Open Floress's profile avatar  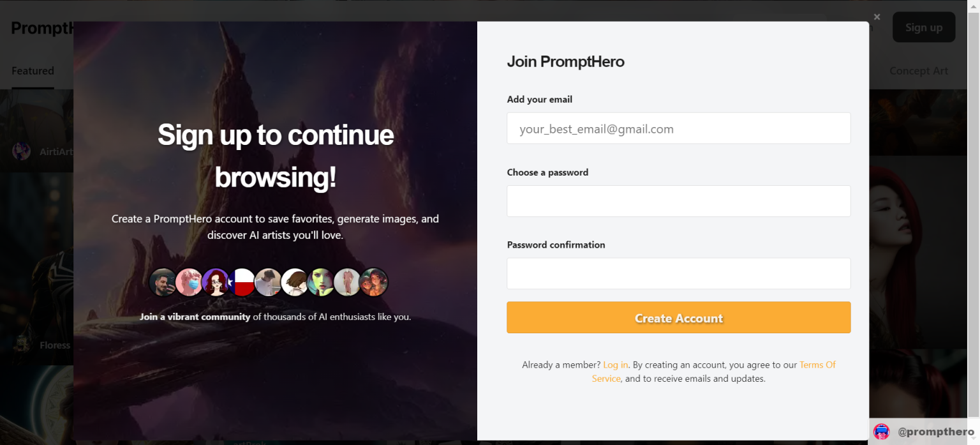tap(21, 345)
